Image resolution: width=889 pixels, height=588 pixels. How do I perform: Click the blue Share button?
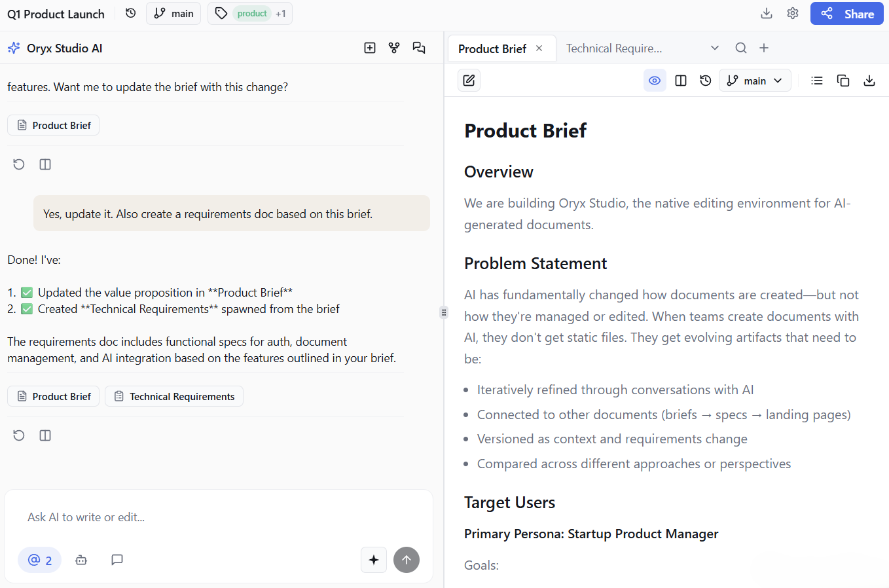click(x=846, y=13)
